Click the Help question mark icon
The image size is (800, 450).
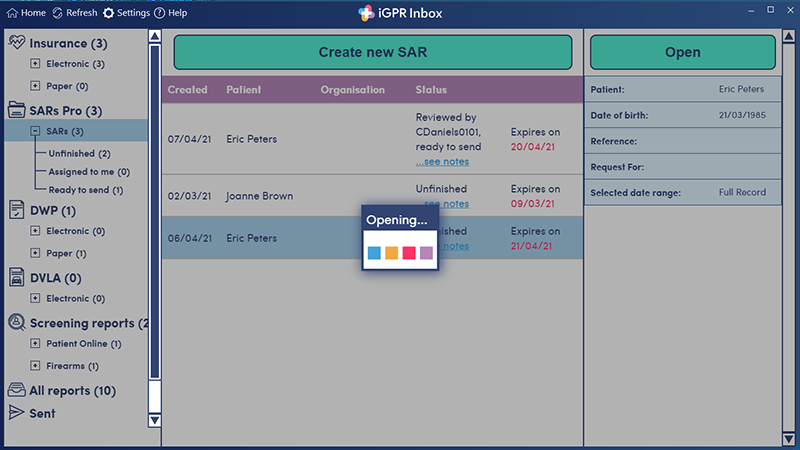160,13
